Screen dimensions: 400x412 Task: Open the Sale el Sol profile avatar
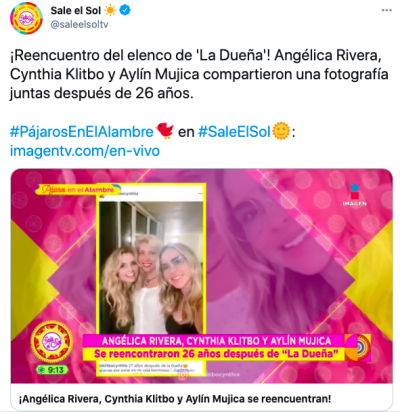26,18
